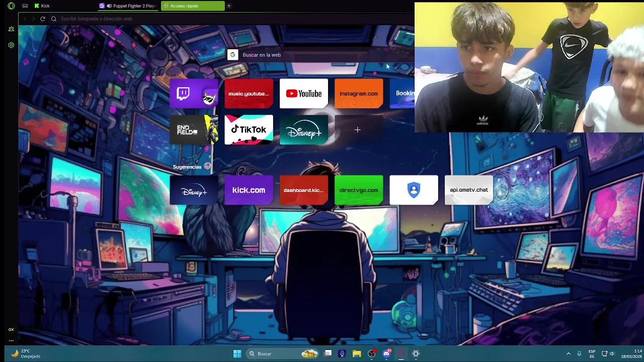Open the volume speaker icon in tray
Screen dimensions: 644x362
[612, 353]
